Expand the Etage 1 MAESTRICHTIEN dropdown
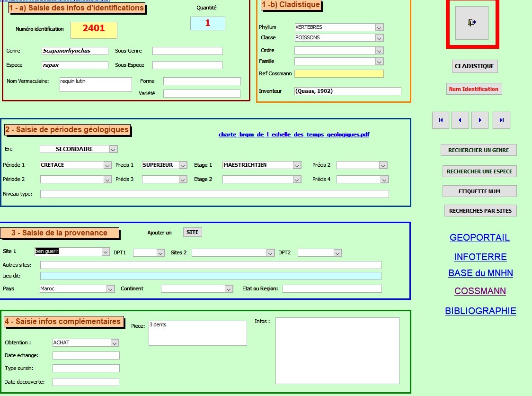This screenshot has height=396, width=532. (297, 165)
